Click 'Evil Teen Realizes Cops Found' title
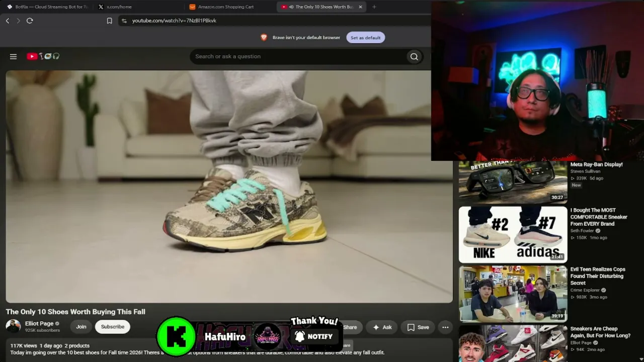Screen dimensions: 644x362 598,276
